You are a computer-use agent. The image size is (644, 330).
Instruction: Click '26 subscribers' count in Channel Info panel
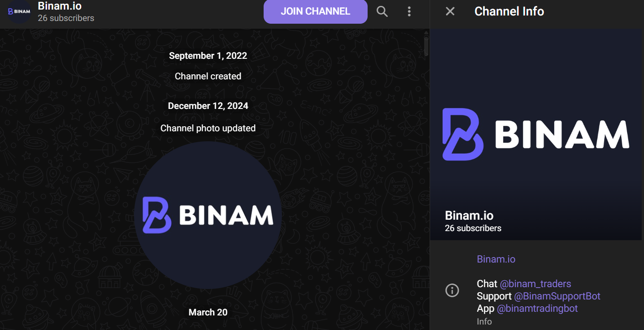[x=473, y=228]
